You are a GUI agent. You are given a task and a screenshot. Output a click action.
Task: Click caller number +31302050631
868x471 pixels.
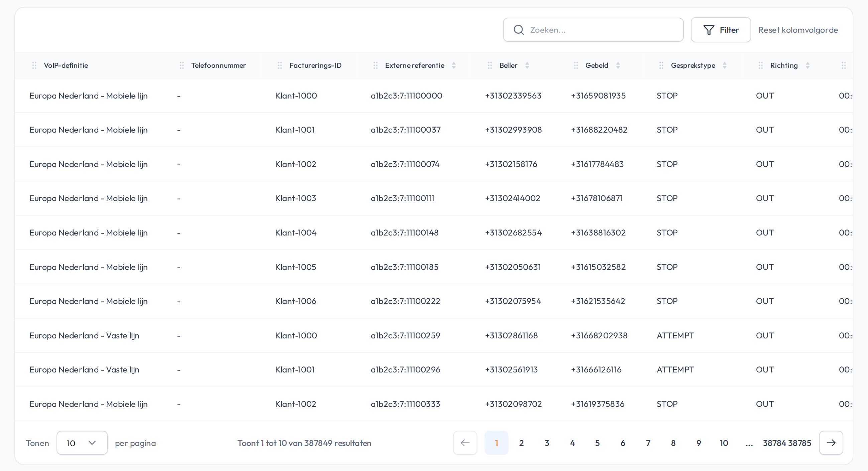pos(513,267)
